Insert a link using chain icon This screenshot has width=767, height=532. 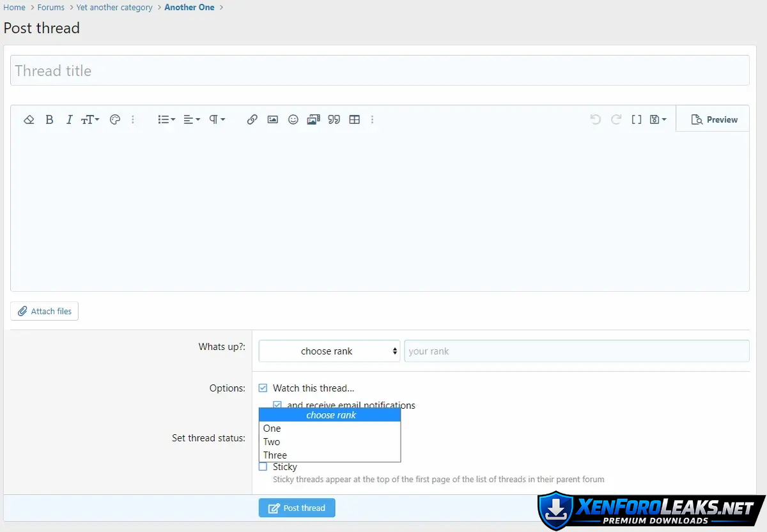tap(252, 119)
